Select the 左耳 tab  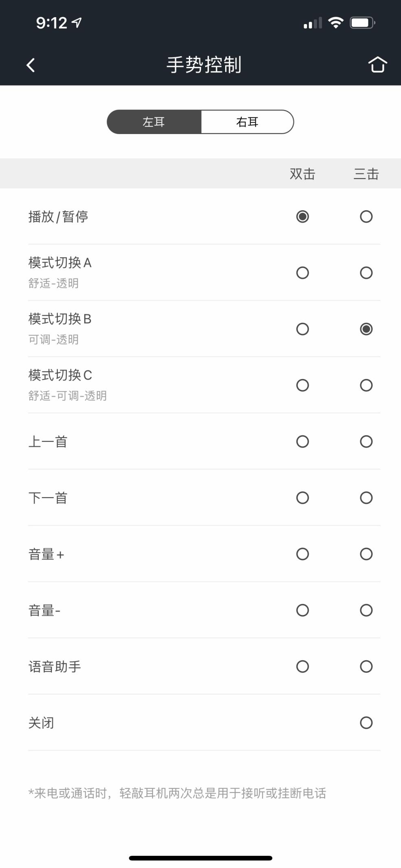(154, 122)
